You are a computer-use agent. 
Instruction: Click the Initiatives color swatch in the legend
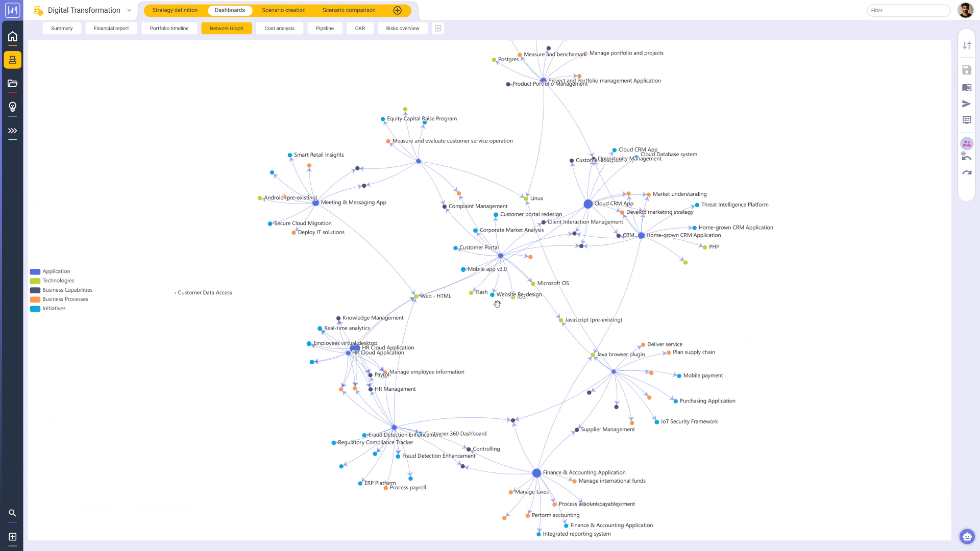35,308
